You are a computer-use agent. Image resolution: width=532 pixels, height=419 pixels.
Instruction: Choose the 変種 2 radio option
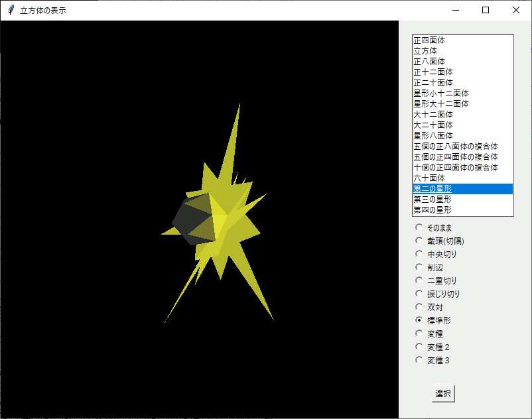(419, 347)
